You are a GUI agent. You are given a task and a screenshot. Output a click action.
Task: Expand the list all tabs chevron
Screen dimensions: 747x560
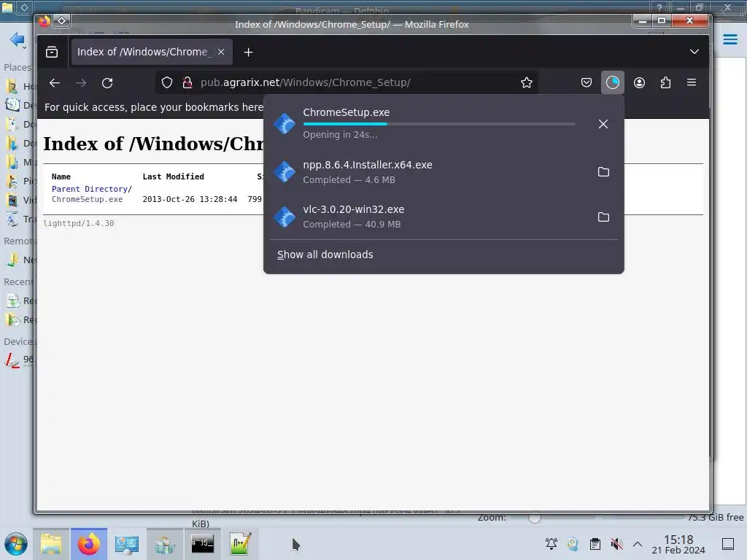(x=694, y=52)
